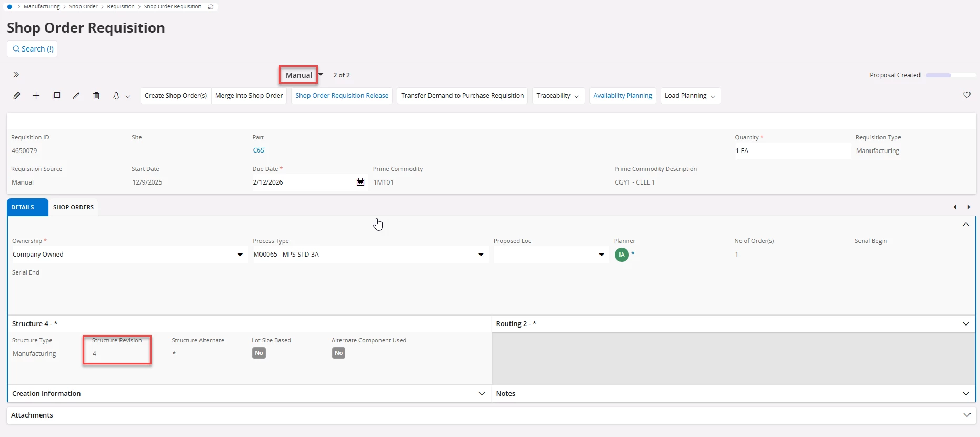The image size is (980, 437).
Task: Toggle Alternate Component Used switch
Action: [339, 353]
